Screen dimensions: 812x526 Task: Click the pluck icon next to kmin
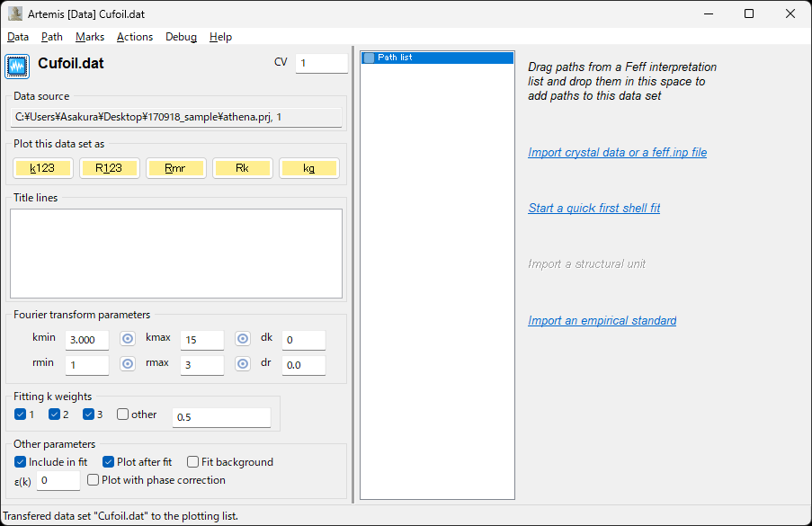[x=128, y=339]
